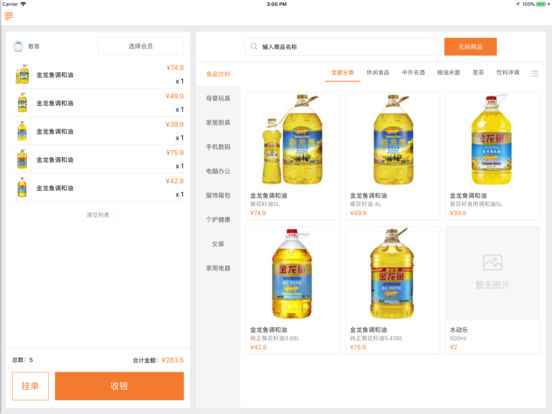Click the ¥74.9 price in cart
Screen dimensions: 552x414
175,68
